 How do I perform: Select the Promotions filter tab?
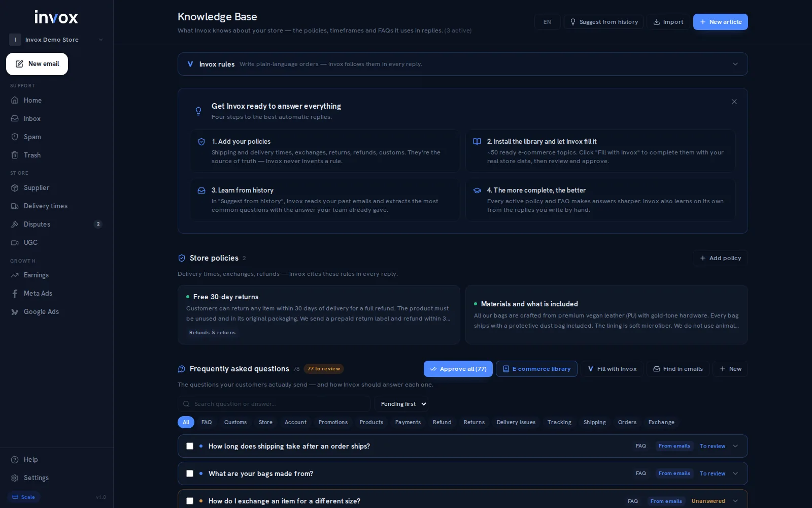click(333, 422)
